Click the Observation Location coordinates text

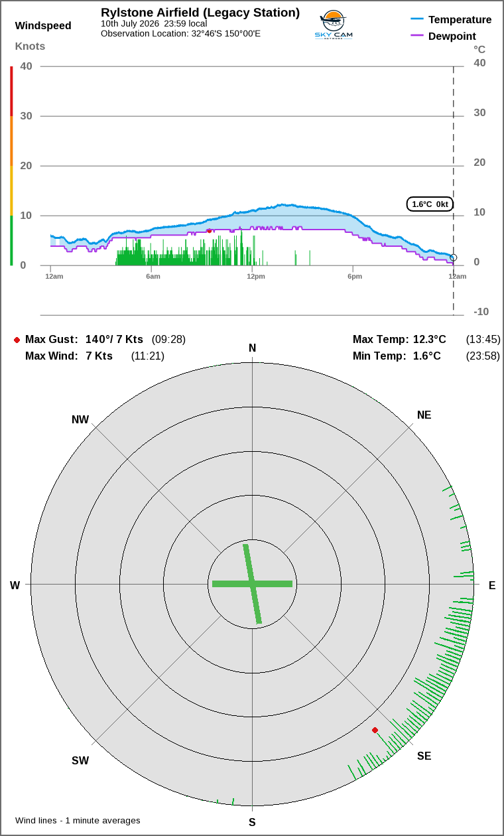click(180, 33)
